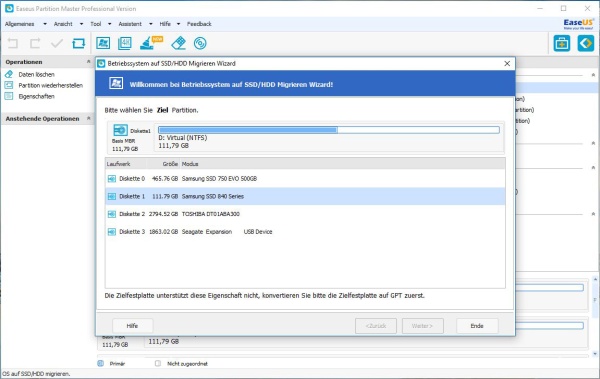
Task: Click the wipe data eraser toolbar icon
Action: pyautogui.click(x=178, y=43)
